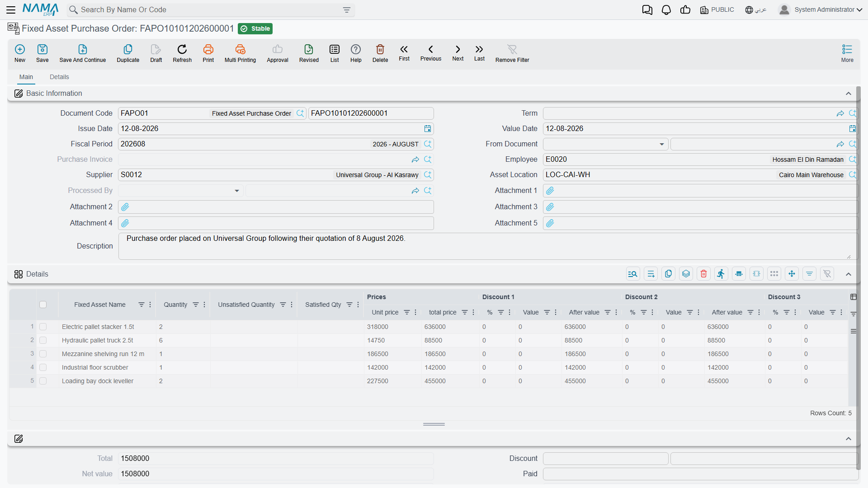868x488 pixels.
Task: Open the More menu
Action: coord(847,53)
